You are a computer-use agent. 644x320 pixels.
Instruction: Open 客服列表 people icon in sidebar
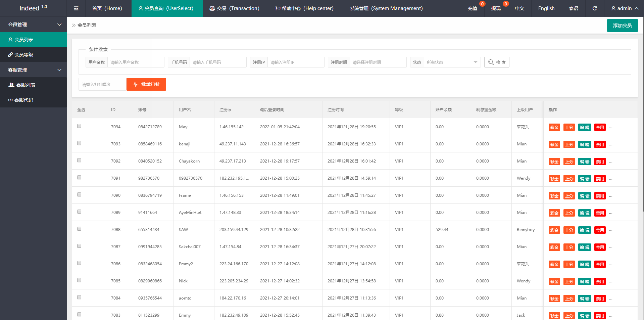[x=11, y=85]
